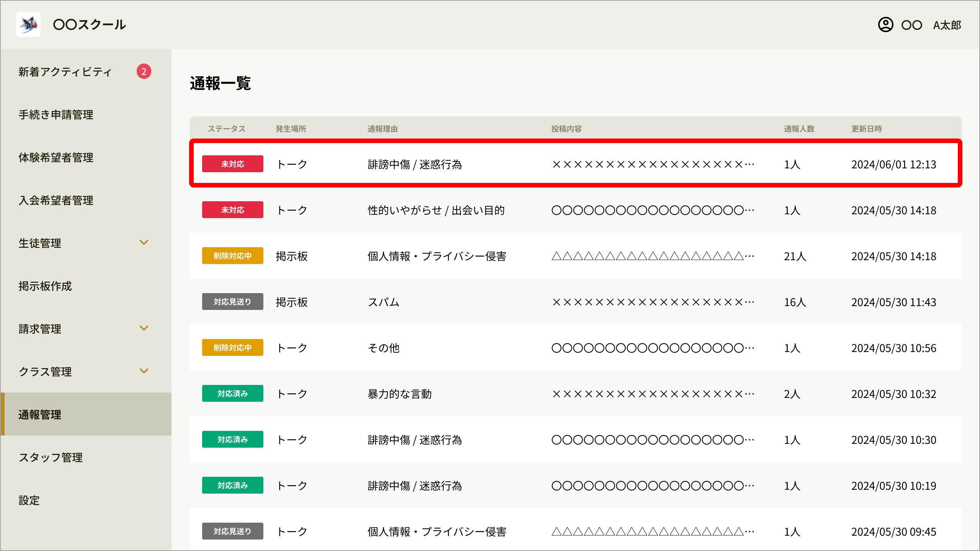
Task: Expand the 請求管理 chevron
Action: coord(144,328)
